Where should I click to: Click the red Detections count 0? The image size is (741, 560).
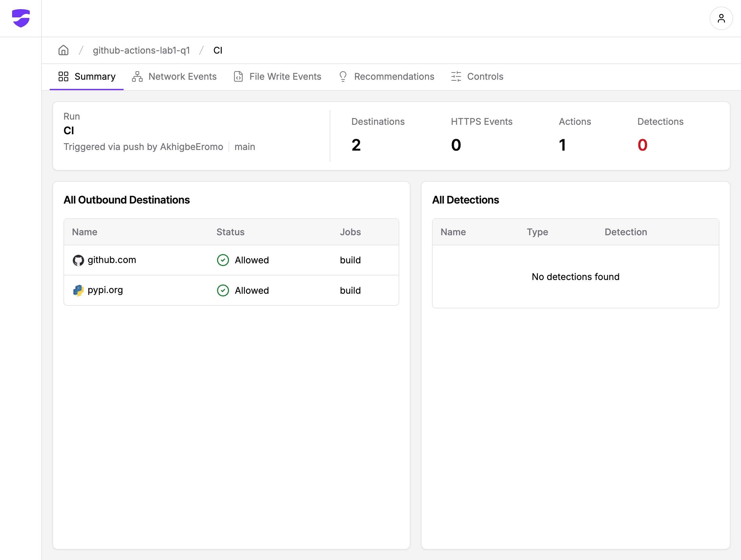[x=643, y=145]
